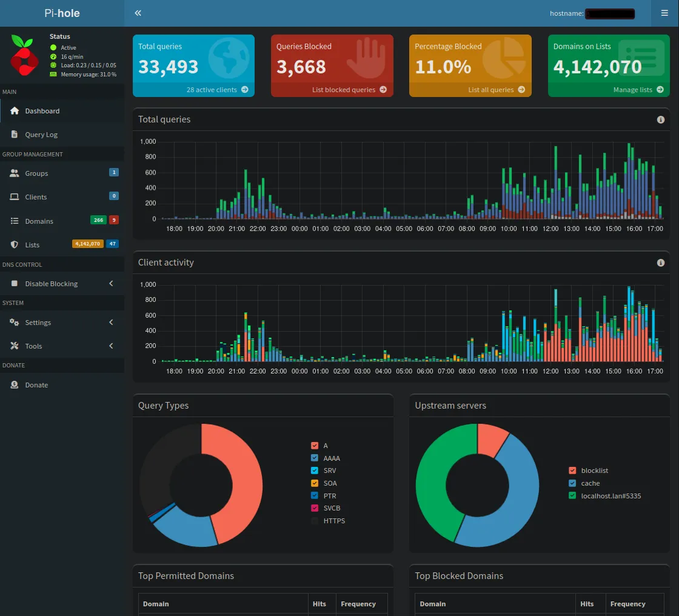Click the Lists shield icon

[15, 245]
